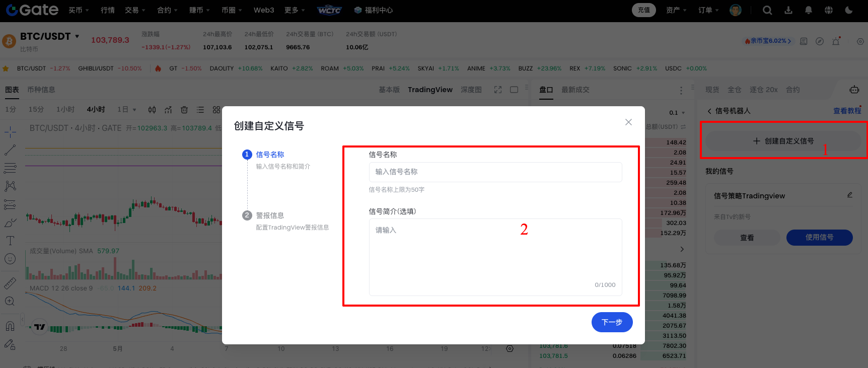Select the trend line drawing tool
The width and height of the screenshot is (868, 368).
click(x=10, y=150)
